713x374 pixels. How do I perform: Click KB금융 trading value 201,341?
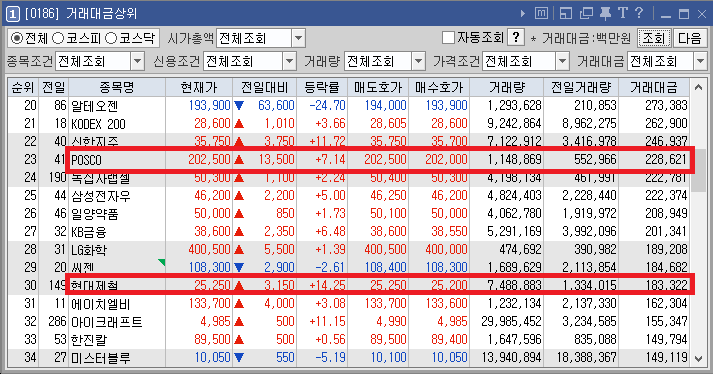tap(666, 232)
